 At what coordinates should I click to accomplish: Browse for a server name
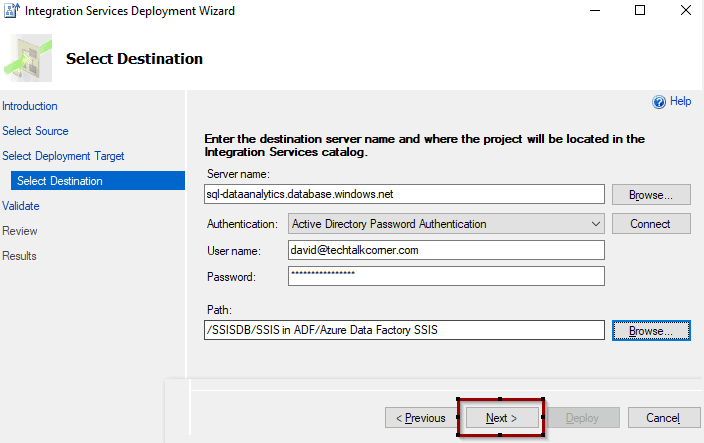pyautogui.click(x=651, y=195)
